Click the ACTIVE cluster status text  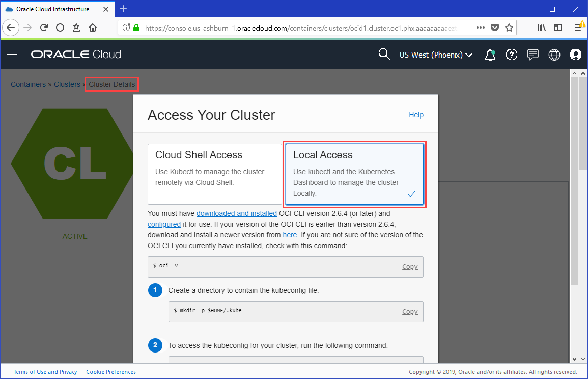coord(75,236)
